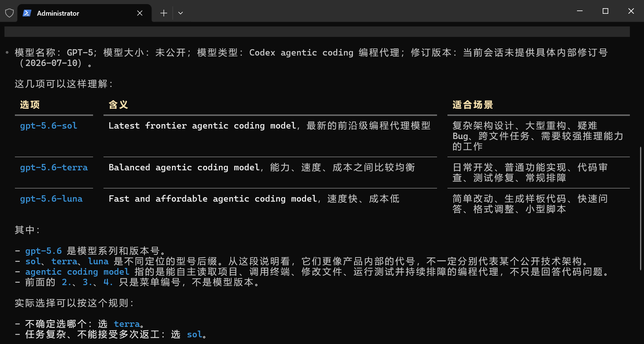Click gpt-5.6-terra in the table
This screenshot has width=644, height=344.
(x=54, y=167)
